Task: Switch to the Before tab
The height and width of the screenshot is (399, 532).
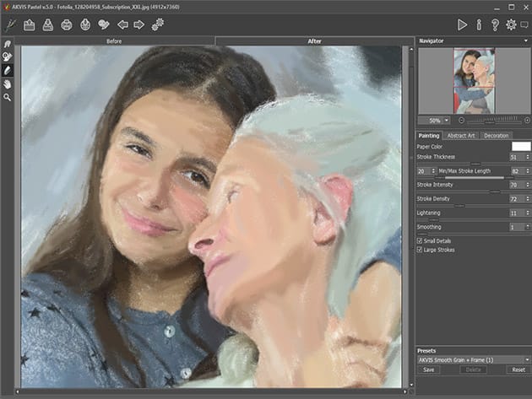Action: [x=114, y=40]
